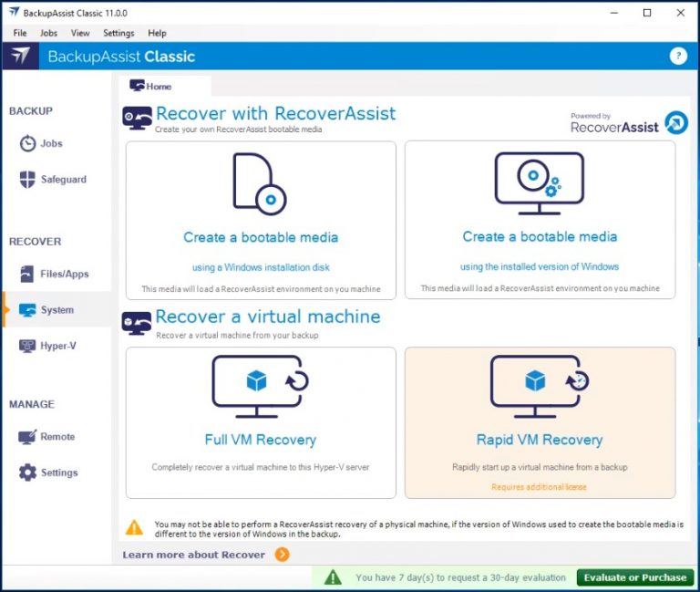Click the RecoverAssist logo icon
Viewport: 700px width, 592px height.
click(675, 123)
